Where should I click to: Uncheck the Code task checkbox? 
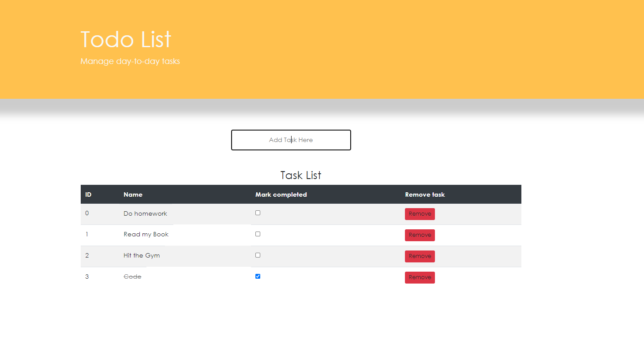pyautogui.click(x=258, y=276)
